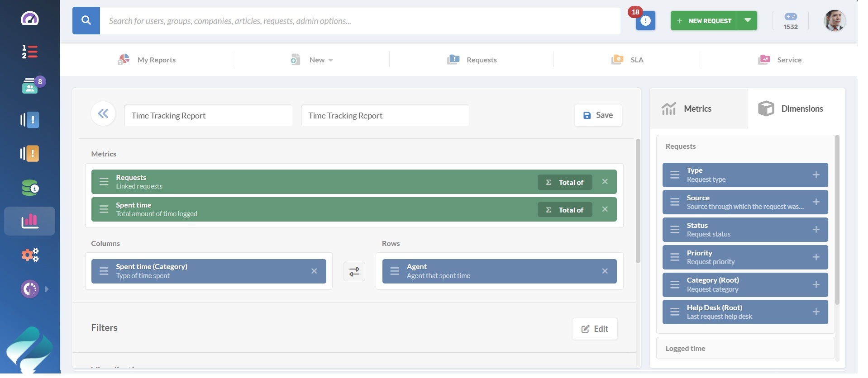Open the users icon with badge 8
This screenshot has height=378, width=868.
(x=30, y=85)
